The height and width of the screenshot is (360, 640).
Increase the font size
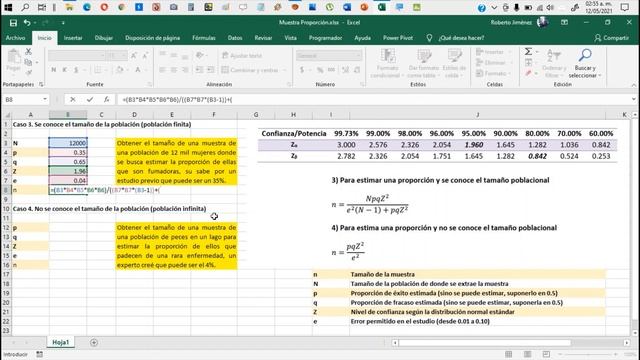point(133,56)
